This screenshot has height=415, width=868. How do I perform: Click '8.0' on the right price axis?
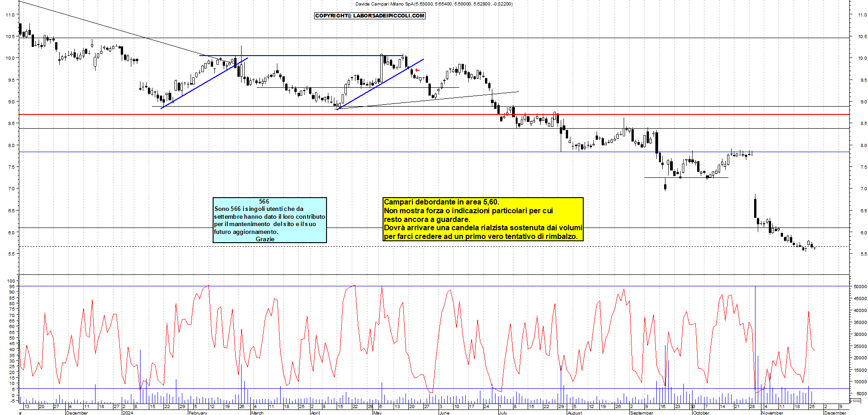(863, 145)
